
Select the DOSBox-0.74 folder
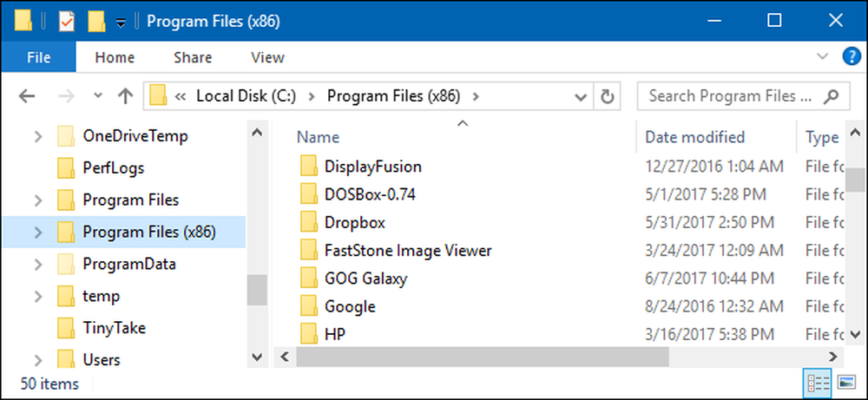(x=370, y=194)
